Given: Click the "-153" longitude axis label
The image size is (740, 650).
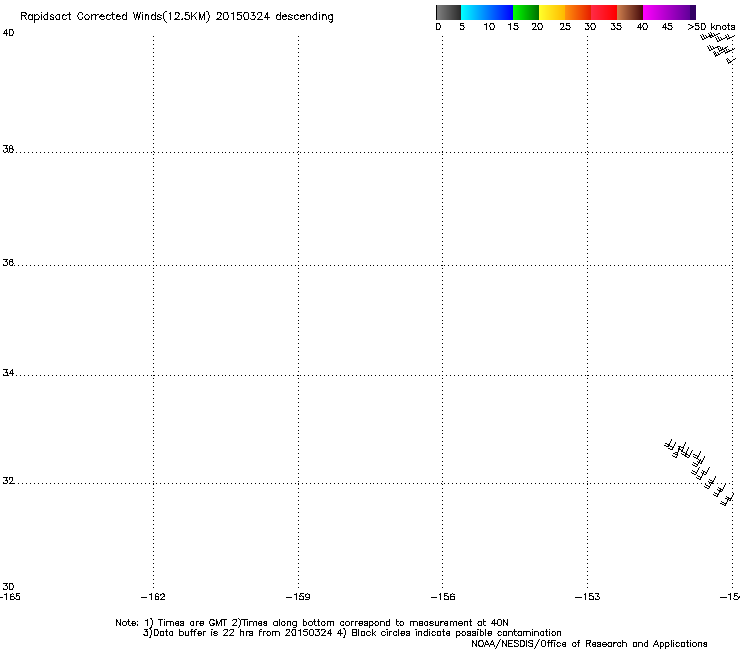Looking at the screenshot, I should [x=588, y=597].
